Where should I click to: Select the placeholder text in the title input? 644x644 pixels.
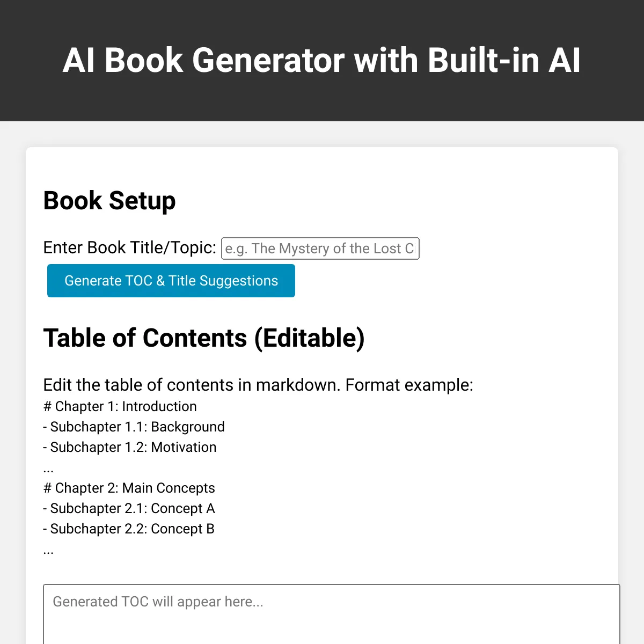[320, 248]
